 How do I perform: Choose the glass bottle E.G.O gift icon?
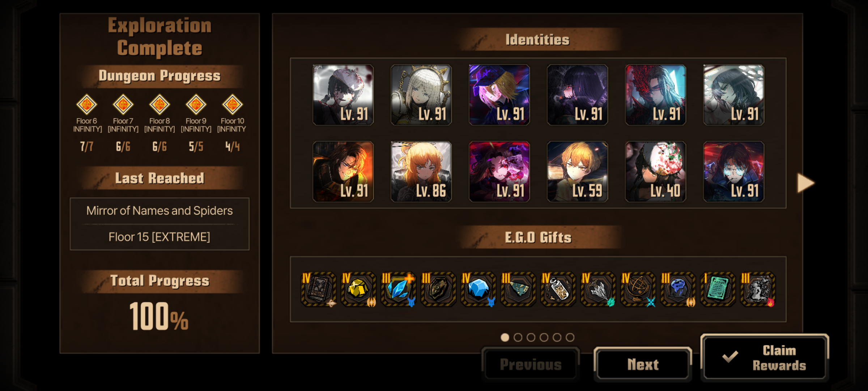[558, 289]
